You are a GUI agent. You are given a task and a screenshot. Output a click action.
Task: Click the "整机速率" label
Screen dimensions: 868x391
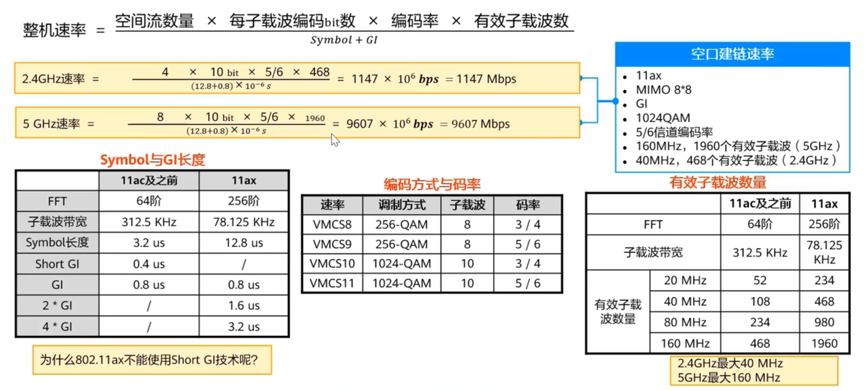(x=54, y=30)
